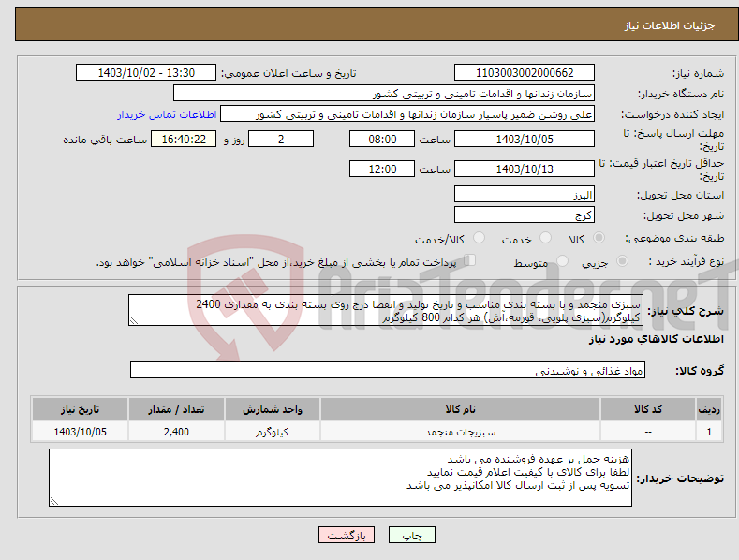Image resolution: width=739 pixels, height=560 pixels.
Task: Click the response deadline date 1403/10/05 field
Action: tap(525, 139)
